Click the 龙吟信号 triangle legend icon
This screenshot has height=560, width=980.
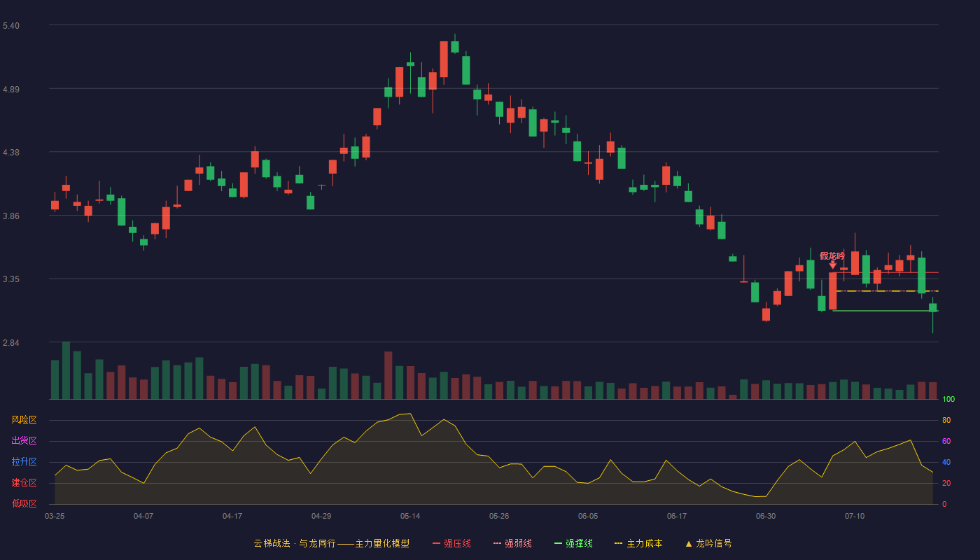(689, 543)
